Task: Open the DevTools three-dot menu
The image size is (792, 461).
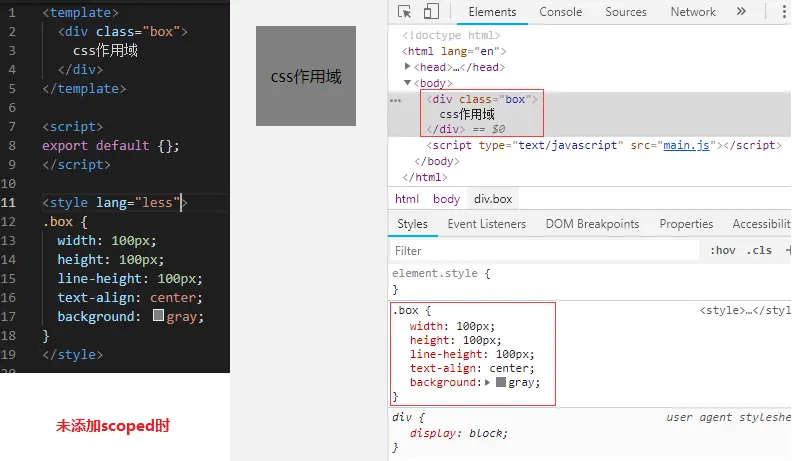Action: (x=784, y=11)
